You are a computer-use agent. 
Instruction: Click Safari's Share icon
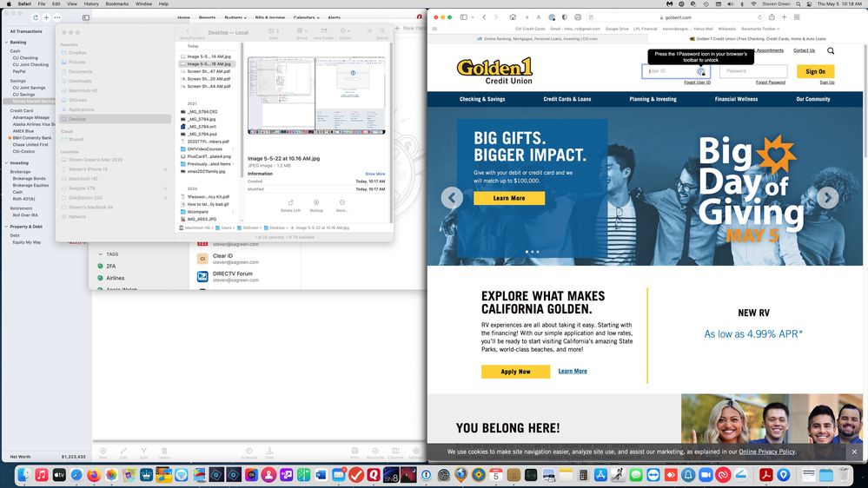(771, 17)
